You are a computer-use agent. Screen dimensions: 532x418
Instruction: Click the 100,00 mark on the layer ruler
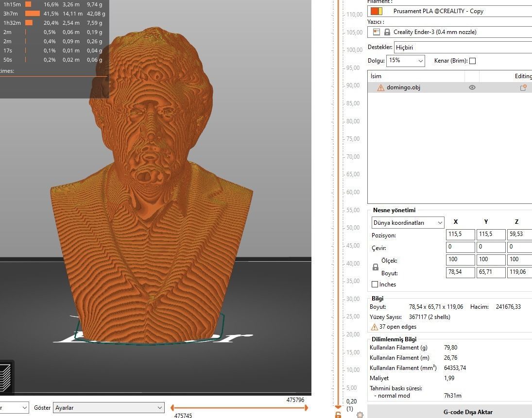pos(355,50)
